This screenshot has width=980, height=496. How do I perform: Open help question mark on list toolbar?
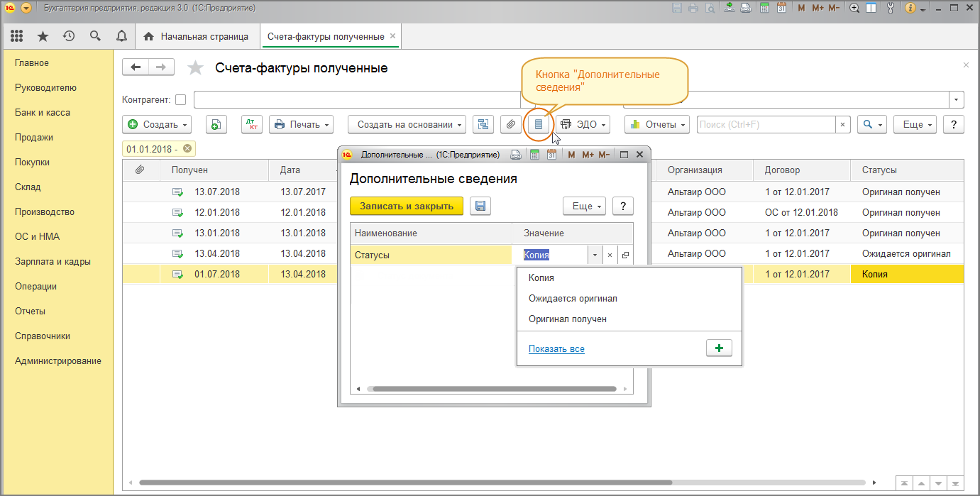(x=954, y=124)
